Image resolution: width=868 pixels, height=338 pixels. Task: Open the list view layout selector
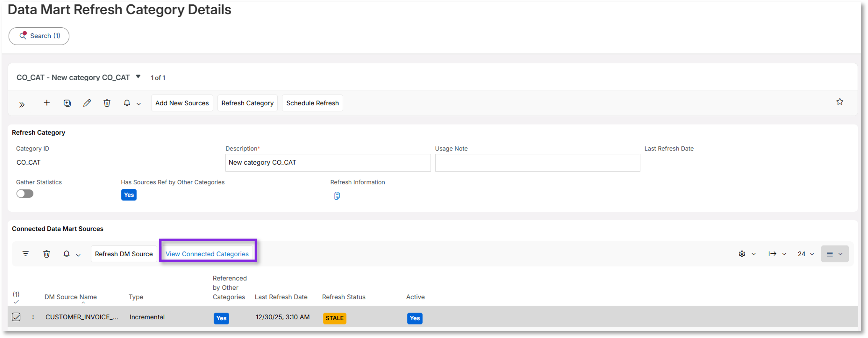(x=835, y=254)
